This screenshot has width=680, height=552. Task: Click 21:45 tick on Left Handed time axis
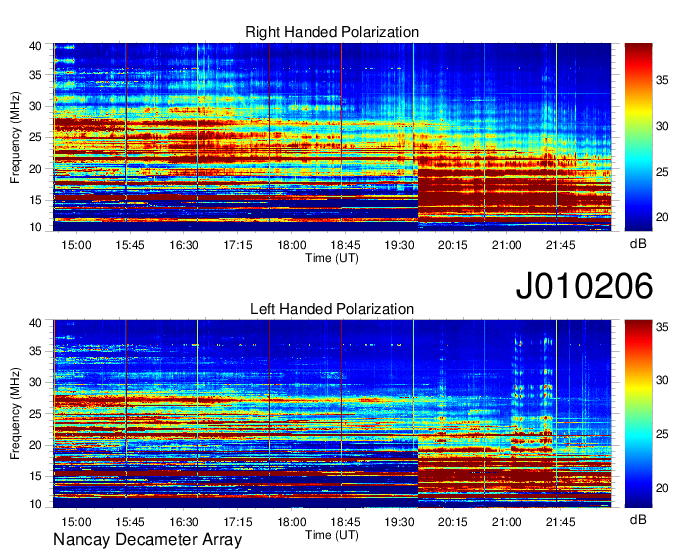pos(560,522)
